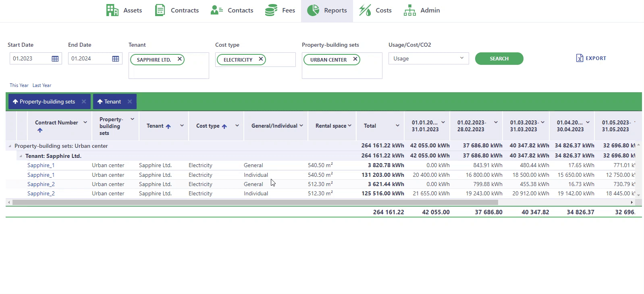Open the Costs section
The width and height of the screenshot is (644, 294).
point(375,10)
